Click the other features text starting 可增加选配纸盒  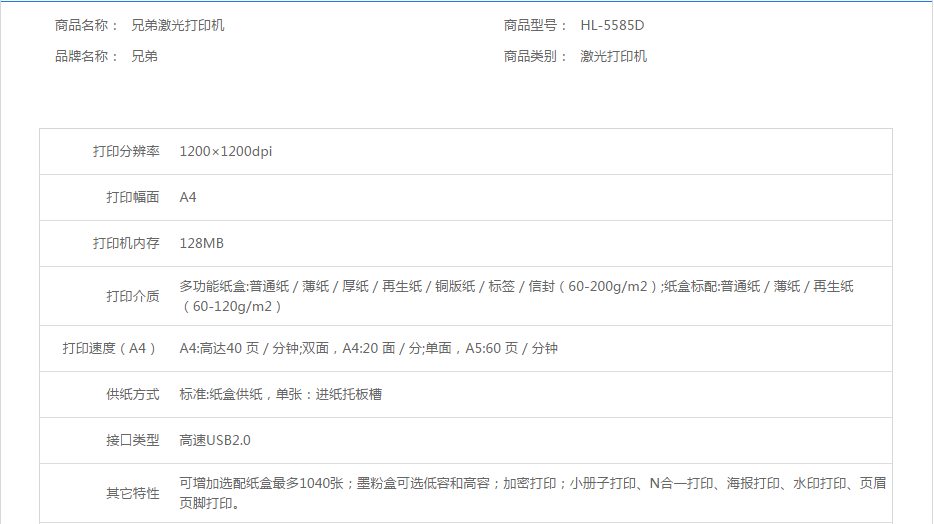tap(533, 493)
